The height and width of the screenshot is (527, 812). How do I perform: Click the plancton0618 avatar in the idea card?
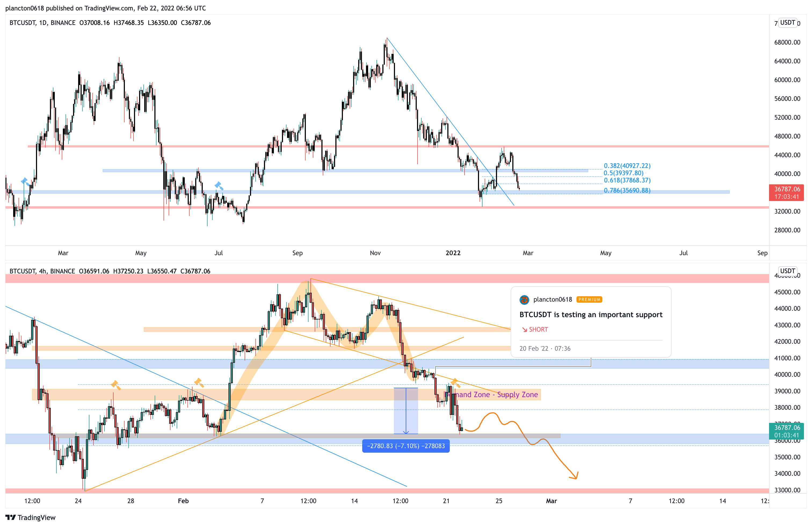click(524, 300)
